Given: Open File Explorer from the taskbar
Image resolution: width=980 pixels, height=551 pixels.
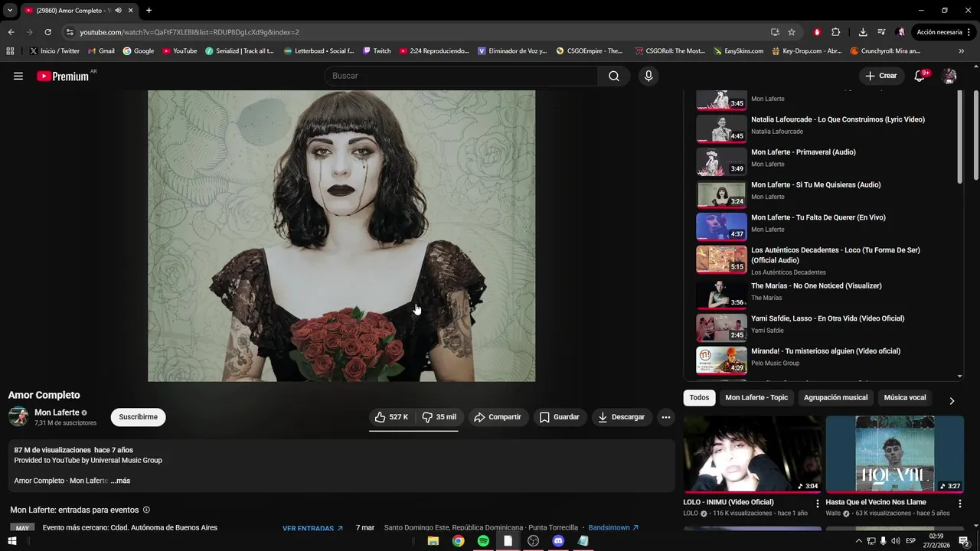Looking at the screenshot, I should coord(433,540).
